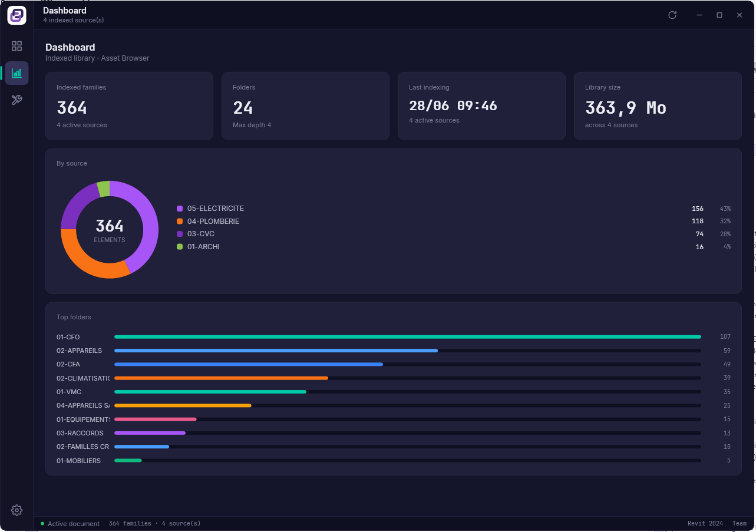Select the 04-PLOMBERIE legend label
Viewport: 756px width, 532px height.
(213, 222)
